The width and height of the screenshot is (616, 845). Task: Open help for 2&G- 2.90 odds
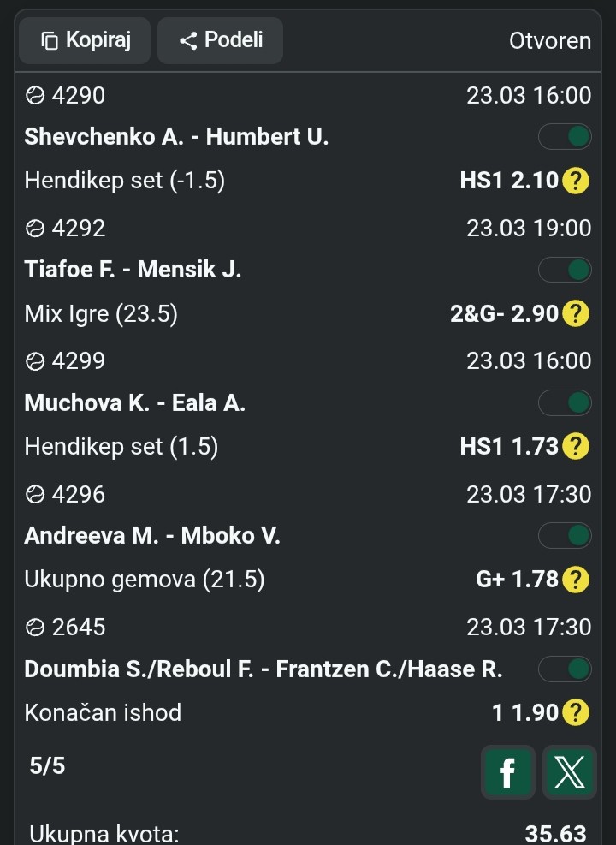pos(577,314)
